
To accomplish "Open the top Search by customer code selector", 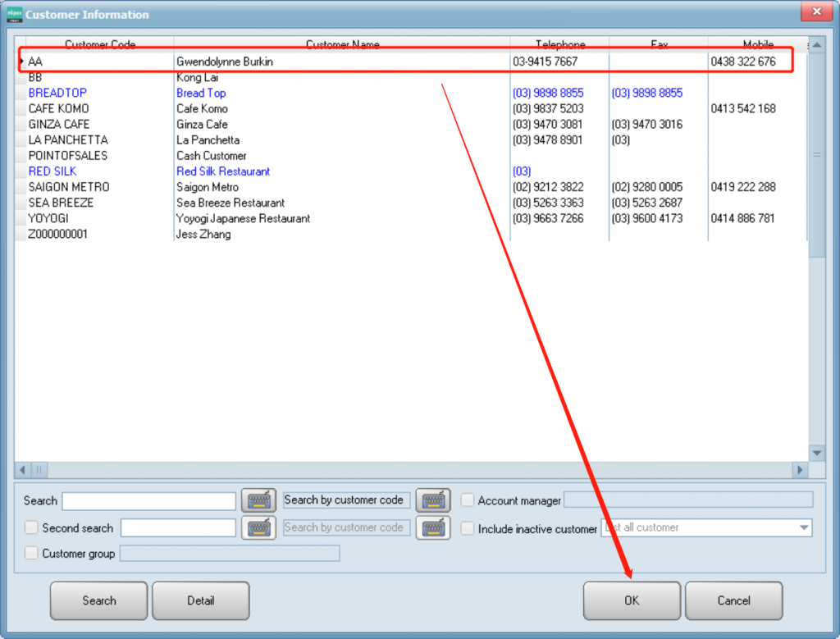I will pyautogui.click(x=344, y=500).
